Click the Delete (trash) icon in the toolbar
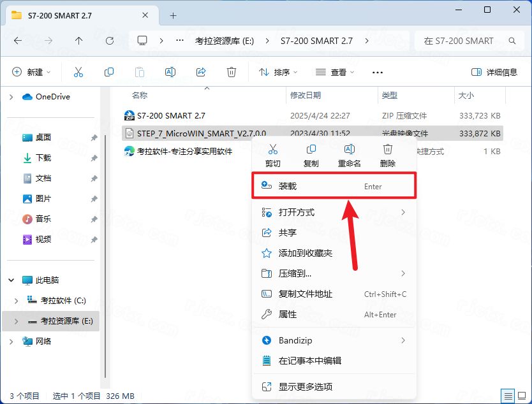Viewport: 532px width, 404px height. [x=231, y=71]
